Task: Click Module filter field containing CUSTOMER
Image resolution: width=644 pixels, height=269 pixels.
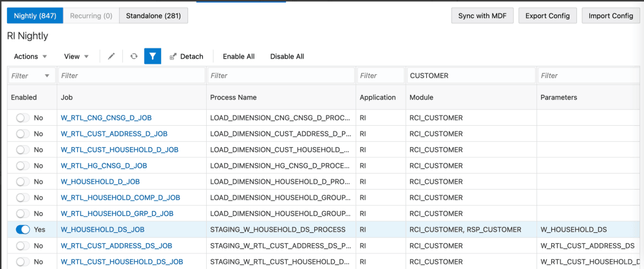Action: point(471,75)
